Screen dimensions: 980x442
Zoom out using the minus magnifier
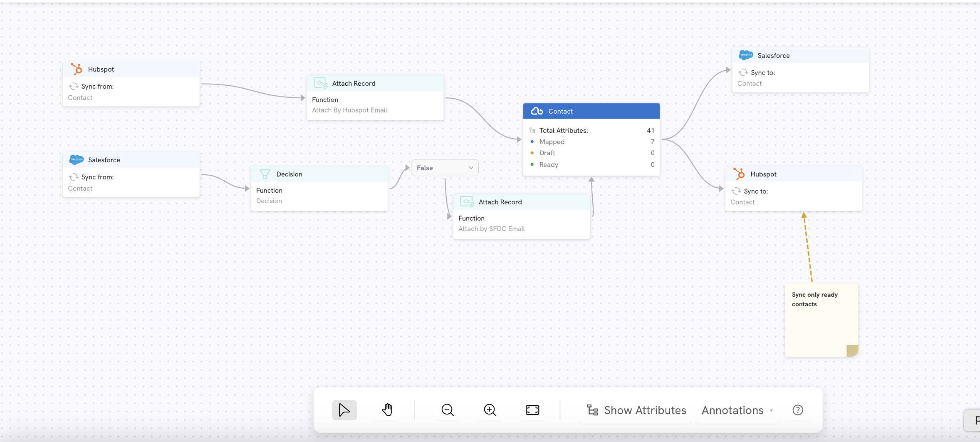[448, 410]
